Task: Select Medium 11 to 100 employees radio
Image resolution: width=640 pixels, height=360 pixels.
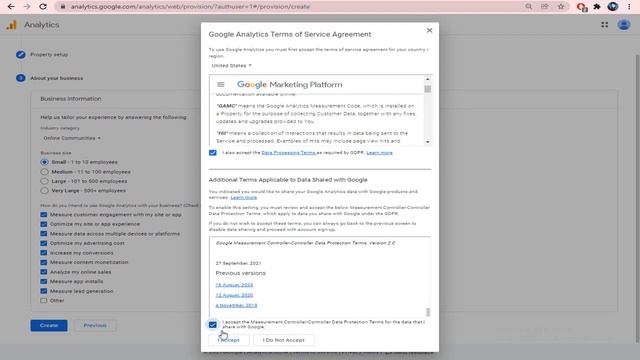Action: tap(44, 172)
